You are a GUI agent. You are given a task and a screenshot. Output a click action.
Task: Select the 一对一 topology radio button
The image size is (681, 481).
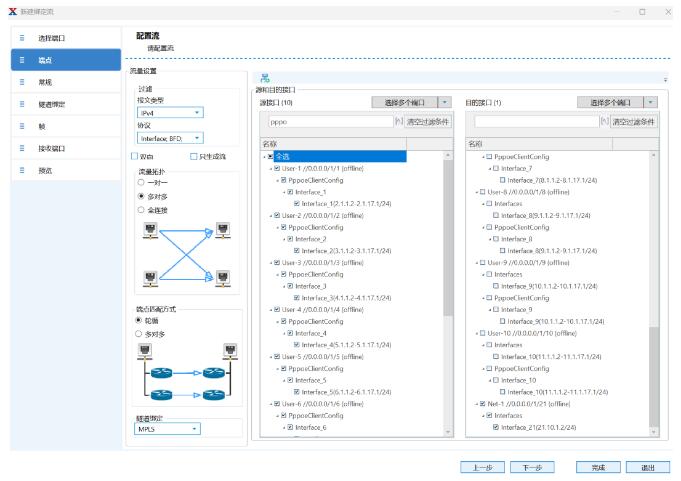pyautogui.click(x=141, y=183)
